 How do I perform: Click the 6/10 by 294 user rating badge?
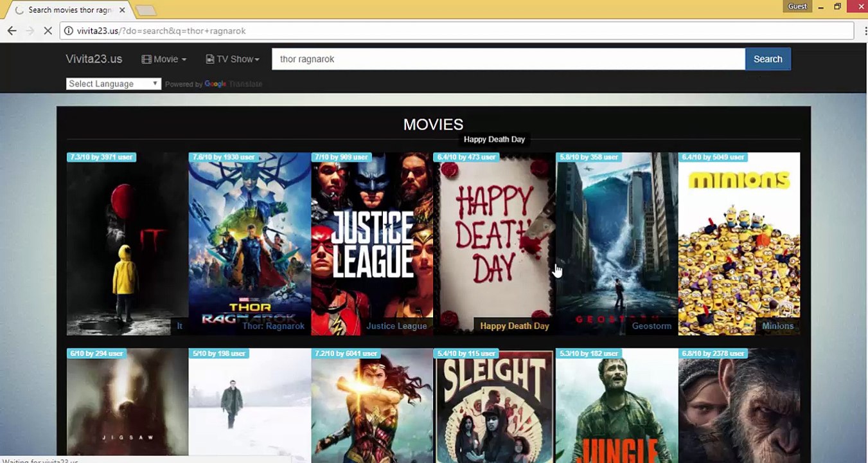(x=96, y=353)
